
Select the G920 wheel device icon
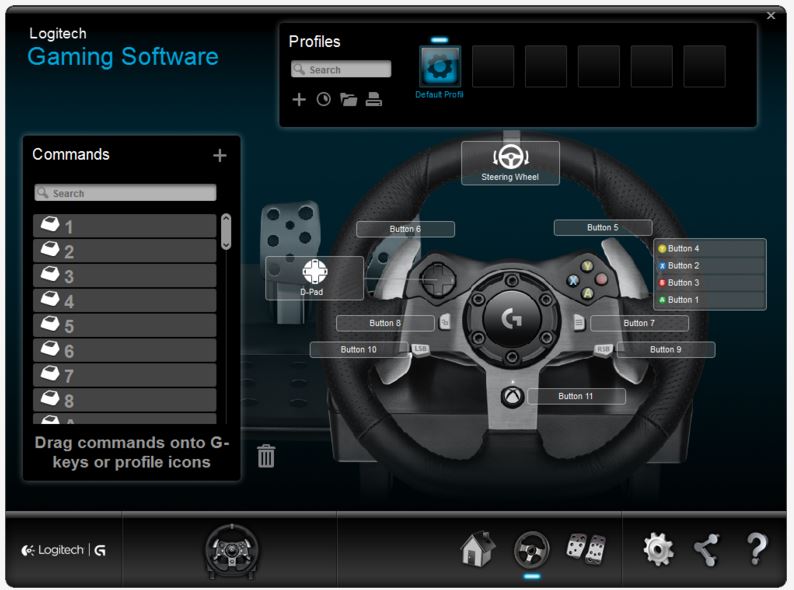[x=231, y=551]
